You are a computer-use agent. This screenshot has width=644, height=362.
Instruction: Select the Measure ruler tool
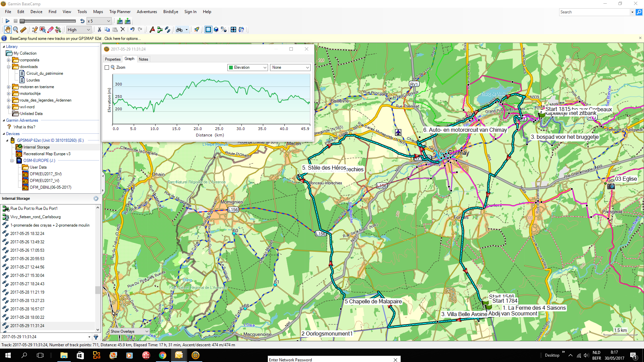click(23, 30)
